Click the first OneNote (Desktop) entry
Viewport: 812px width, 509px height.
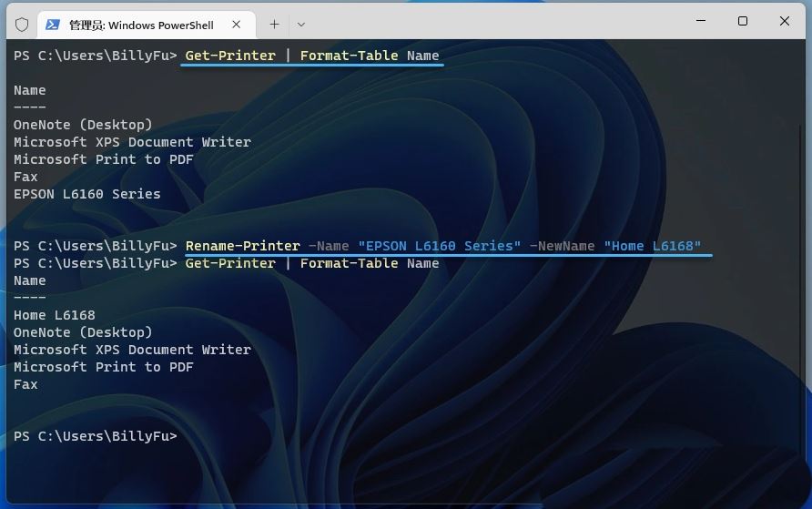[83, 125]
